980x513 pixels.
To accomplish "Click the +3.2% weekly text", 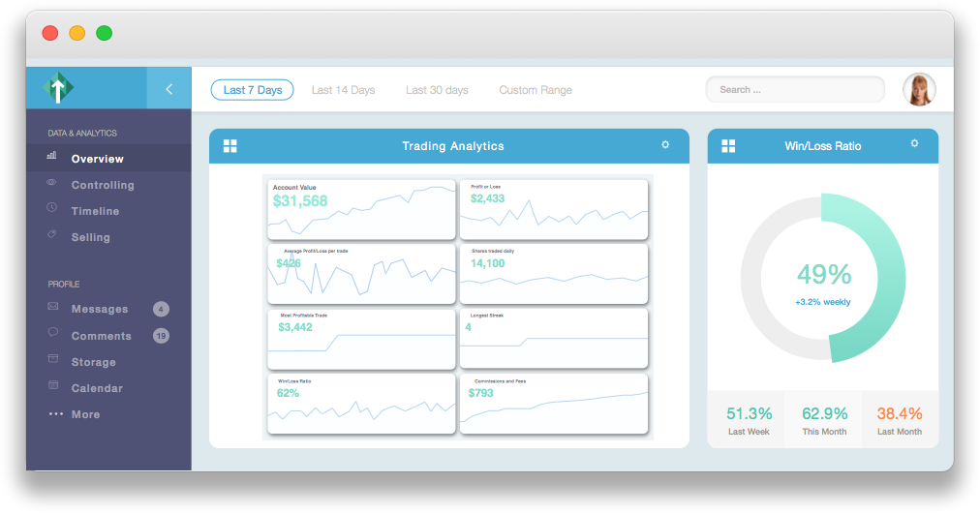I will point(823,302).
